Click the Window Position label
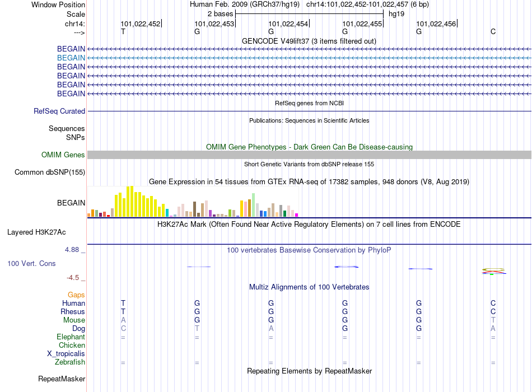Viewport: 532px width, 392px height. [58, 4]
